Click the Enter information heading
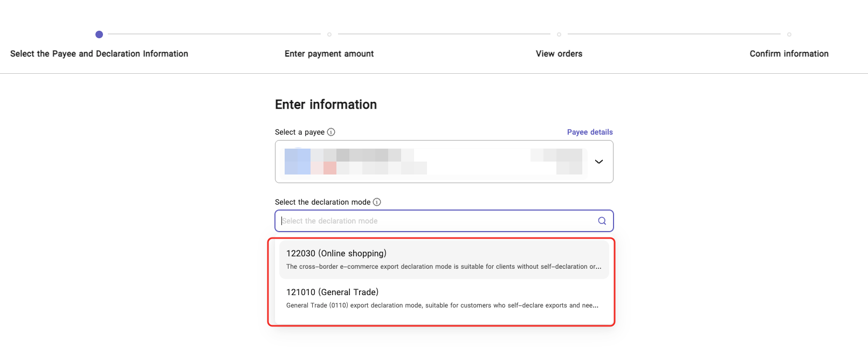 point(326,104)
